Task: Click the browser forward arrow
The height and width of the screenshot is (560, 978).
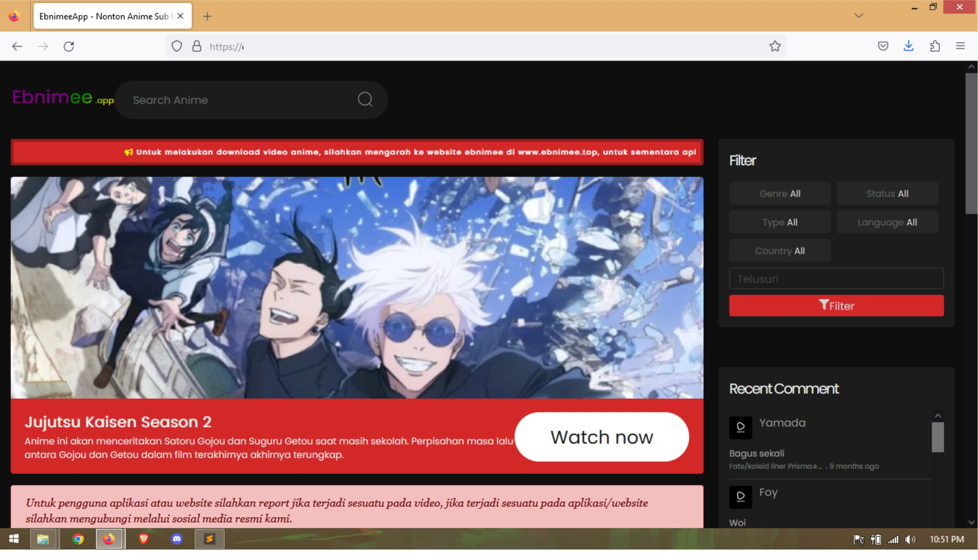Action: click(x=43, y=46)
